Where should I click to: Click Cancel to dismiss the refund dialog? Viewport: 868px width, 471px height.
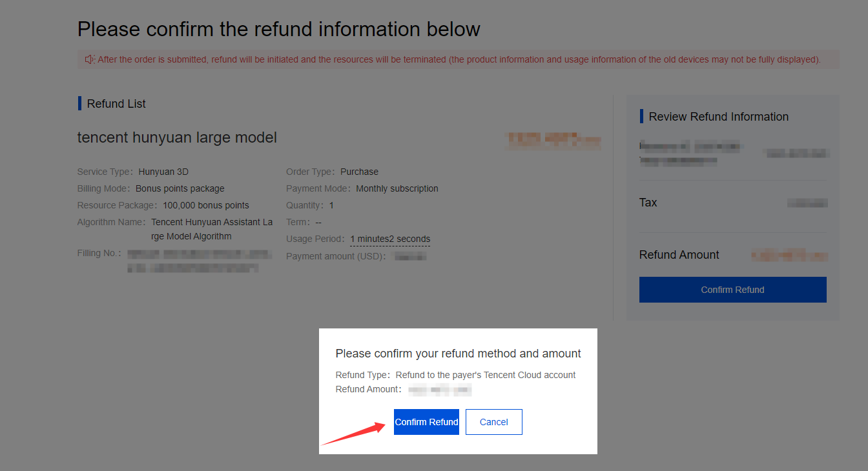click(493, 421)
